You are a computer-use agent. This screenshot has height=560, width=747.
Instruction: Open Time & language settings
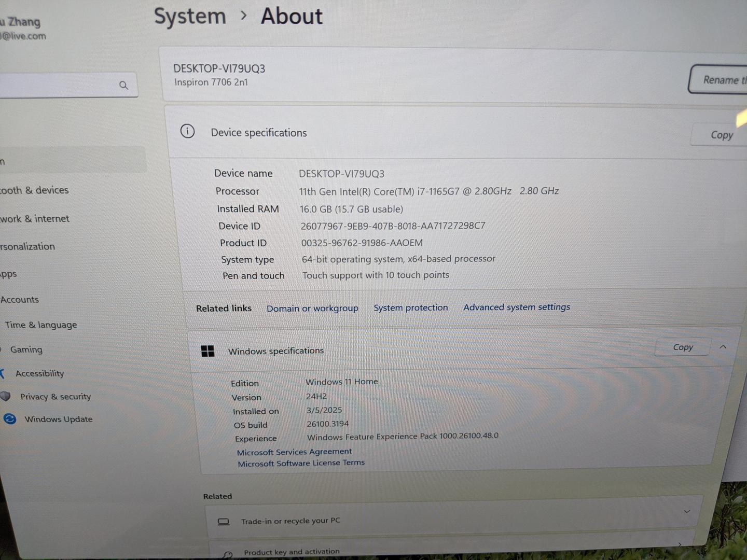41,325
